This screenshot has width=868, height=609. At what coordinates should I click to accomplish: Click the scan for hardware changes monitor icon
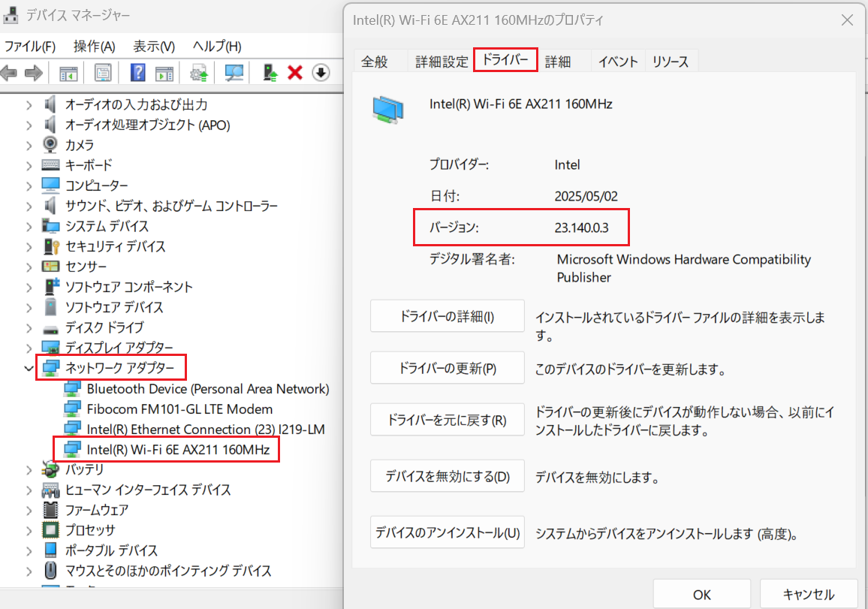coord(234,73)
